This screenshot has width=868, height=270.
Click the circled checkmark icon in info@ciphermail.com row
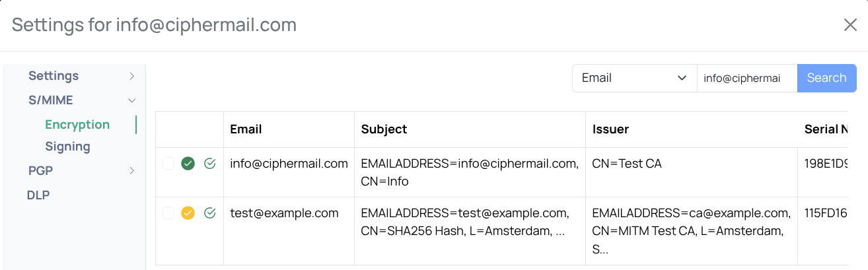pos(210,164)
